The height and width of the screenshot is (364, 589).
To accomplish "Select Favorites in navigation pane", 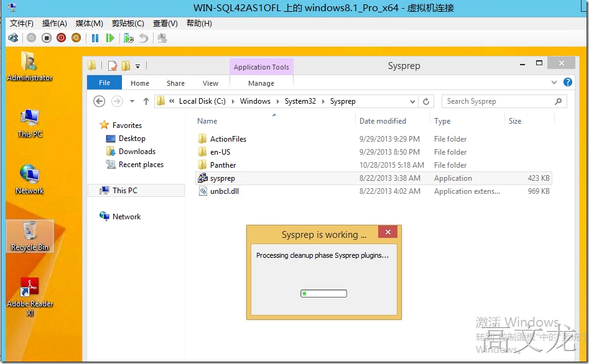I will click(127, 125).
